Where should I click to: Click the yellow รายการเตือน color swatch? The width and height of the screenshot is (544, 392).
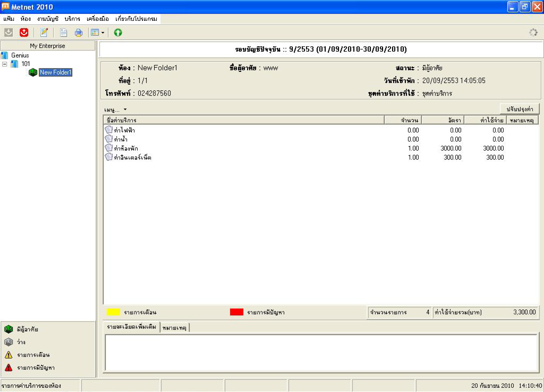coord(113,312)
